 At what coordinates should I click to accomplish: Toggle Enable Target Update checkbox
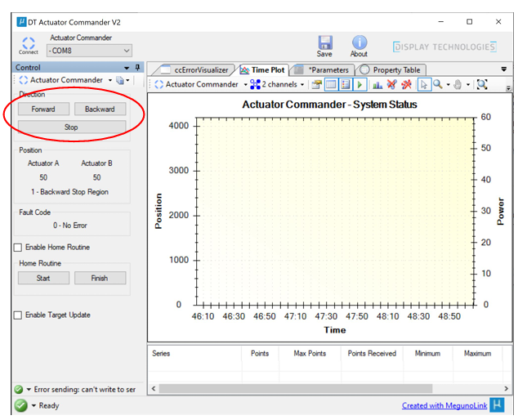pyautogui.click(x=18, y=315)
